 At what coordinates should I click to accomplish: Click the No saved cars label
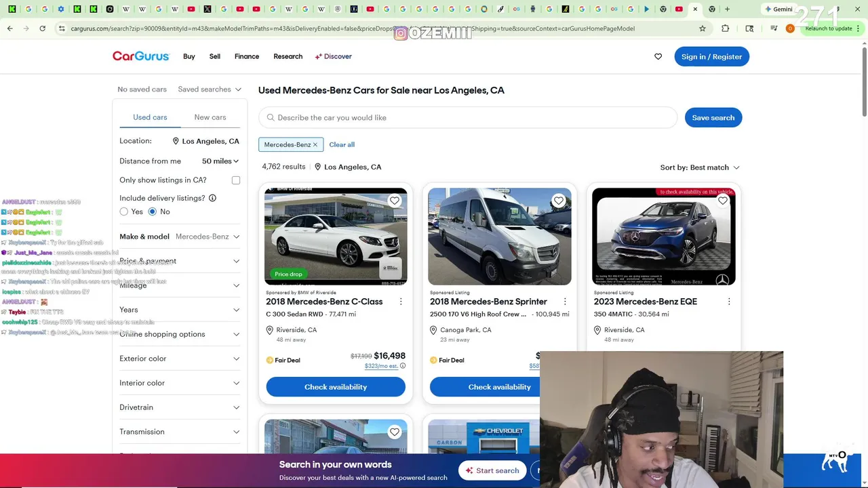coord(142,89)
